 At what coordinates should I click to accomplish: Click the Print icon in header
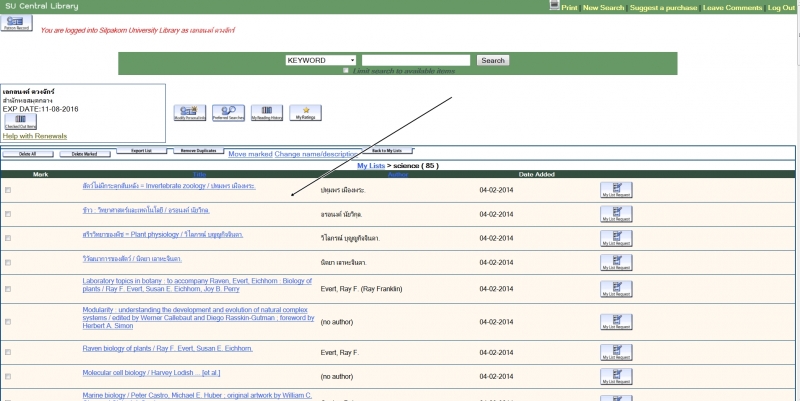[555, 6]
